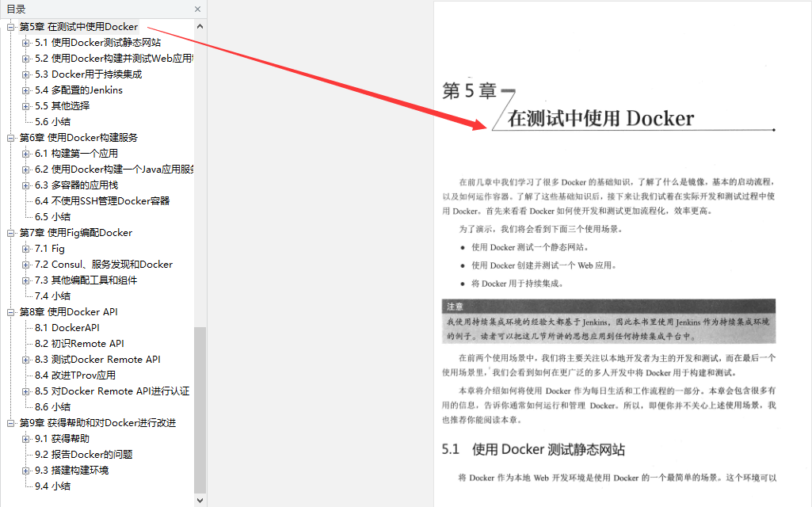The image size is (812, 507).
Task: Go to 6.2 使用Docker构建一个Java应用服务
Action: point(114,170)
